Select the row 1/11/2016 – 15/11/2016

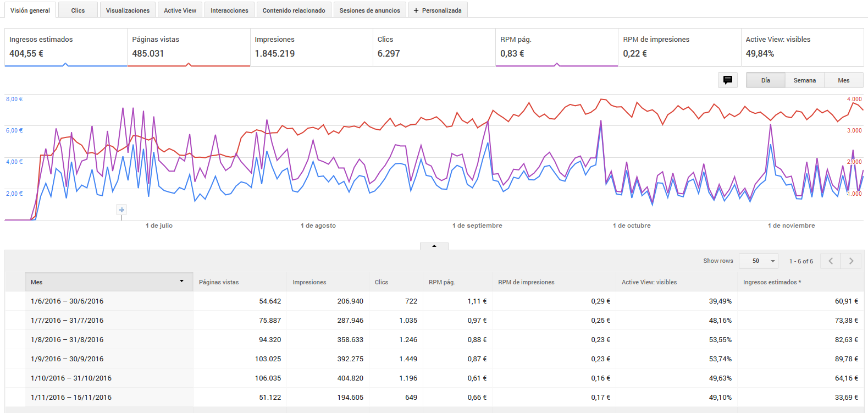(x=434, y=397)
